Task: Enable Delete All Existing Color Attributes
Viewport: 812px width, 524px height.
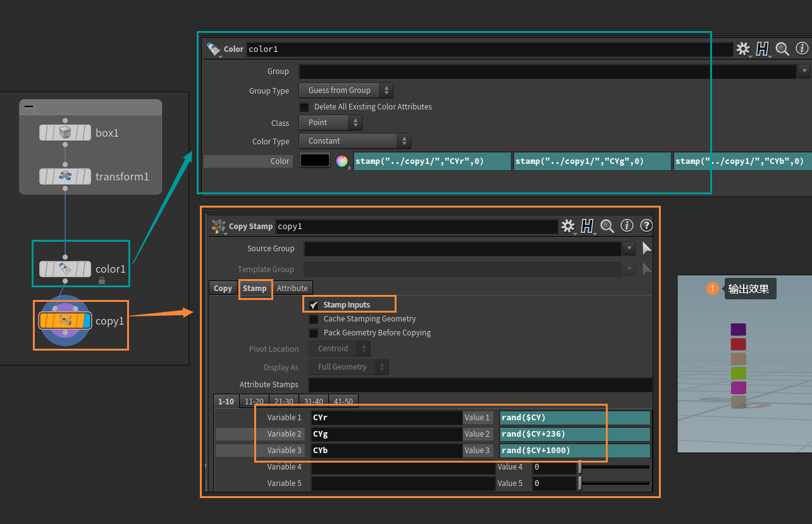Action: coord(304,107)
